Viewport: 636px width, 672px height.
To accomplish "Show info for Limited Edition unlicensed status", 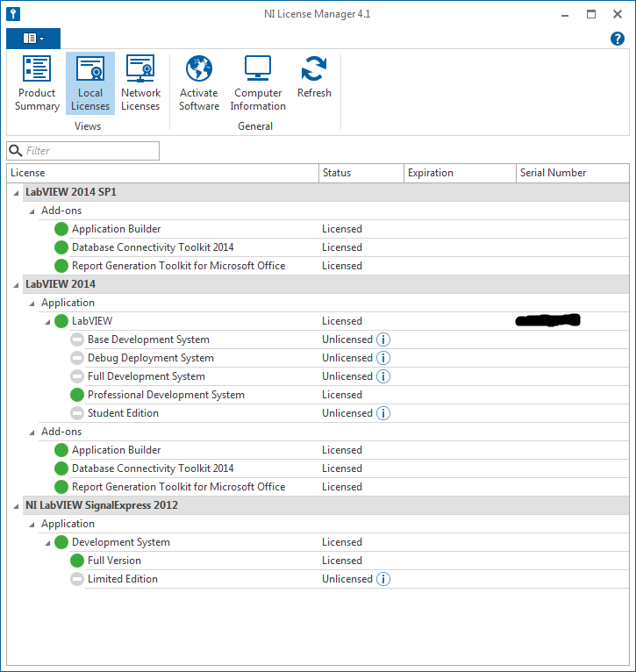I will pyautogui.click(x=383, y=579).
